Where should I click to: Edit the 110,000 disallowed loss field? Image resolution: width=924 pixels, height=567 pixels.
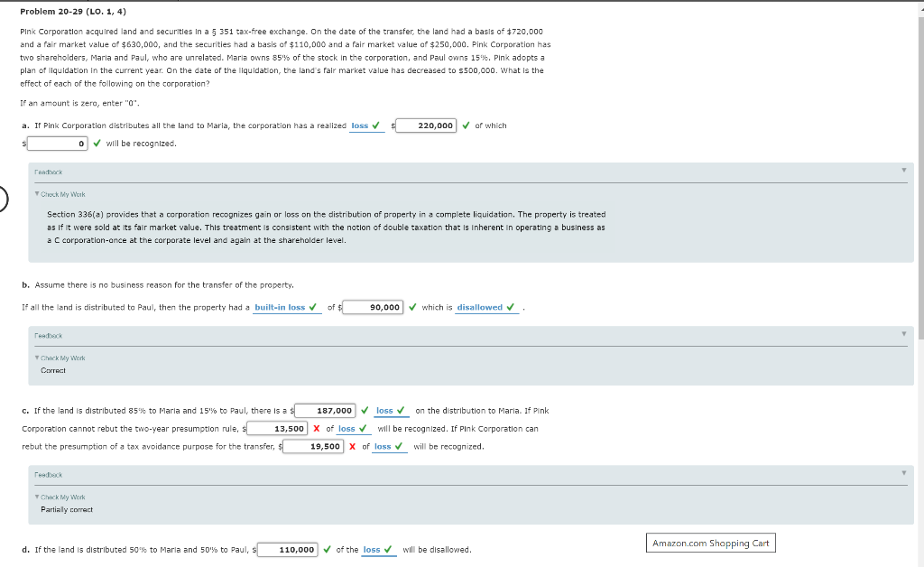pyautogui.click(x=288, y=549)
